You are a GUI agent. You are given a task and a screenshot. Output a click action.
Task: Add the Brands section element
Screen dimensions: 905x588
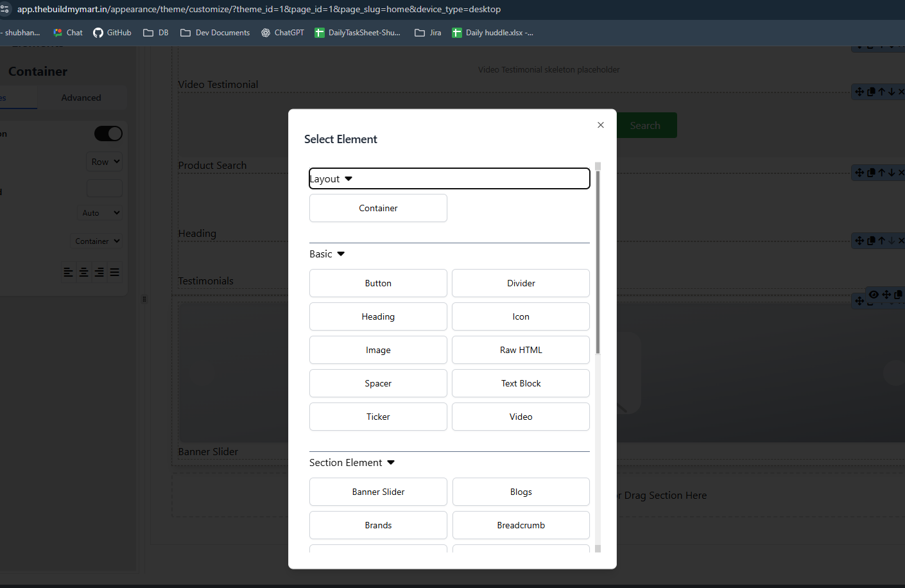coord(378,525)
